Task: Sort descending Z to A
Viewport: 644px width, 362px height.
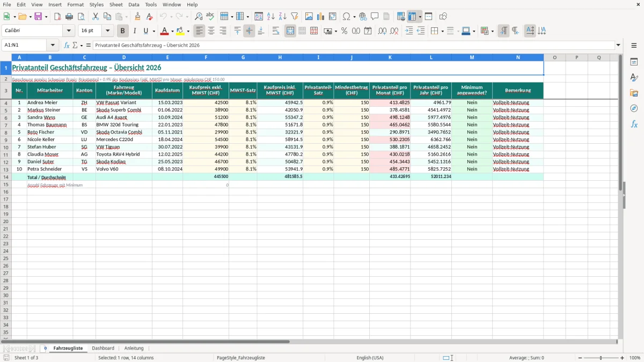Action: (x=282, y=17)
